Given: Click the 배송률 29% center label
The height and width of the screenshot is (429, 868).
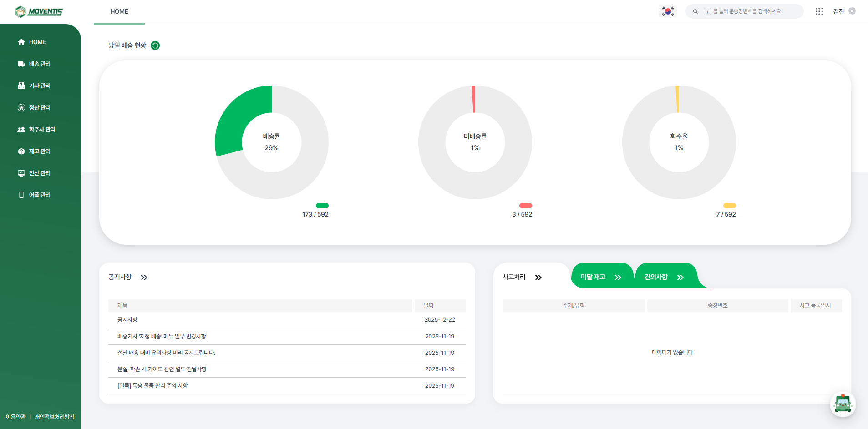Looking at the screenshot, I should coord(272,142).
